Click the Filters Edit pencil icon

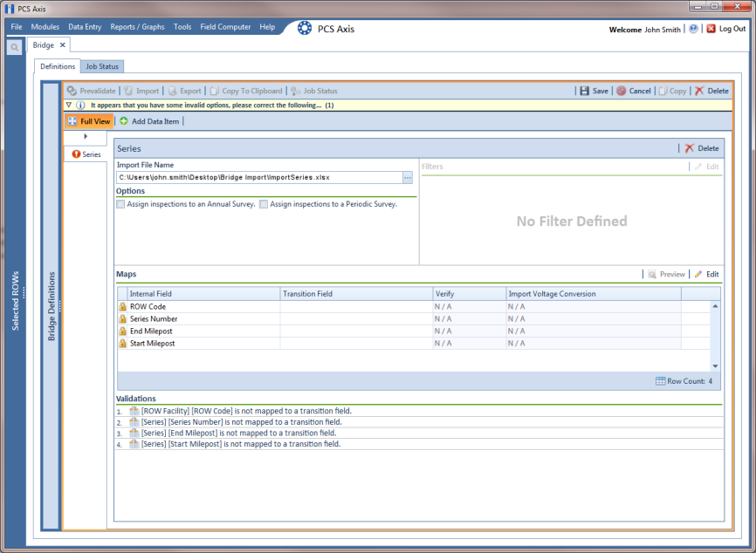pyautogui.click(x=698, y=167)
